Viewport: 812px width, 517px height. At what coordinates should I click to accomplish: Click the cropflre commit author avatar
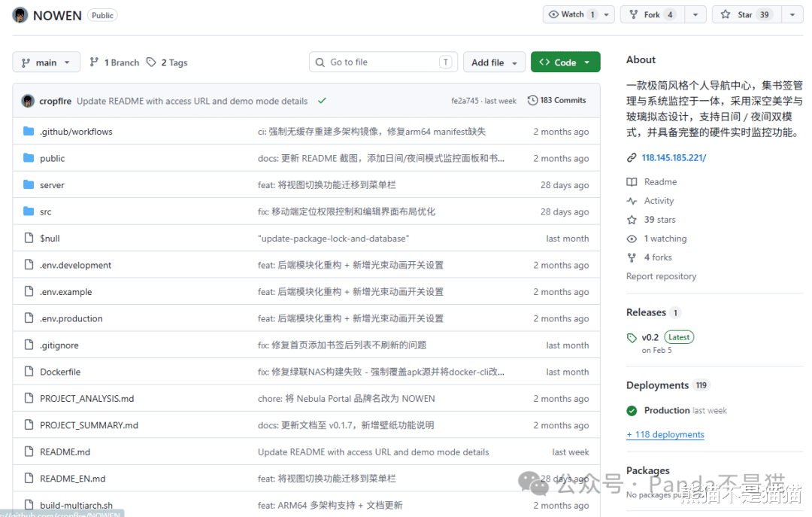[28, 101]
